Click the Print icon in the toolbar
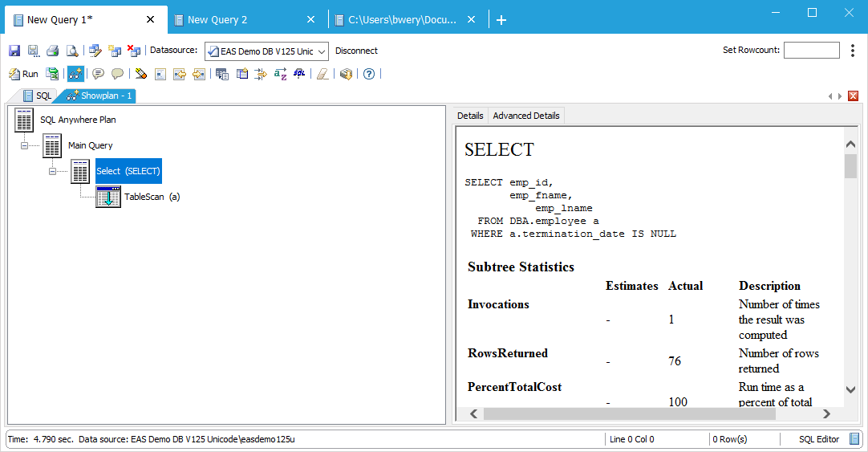 [x=53, y=51]
